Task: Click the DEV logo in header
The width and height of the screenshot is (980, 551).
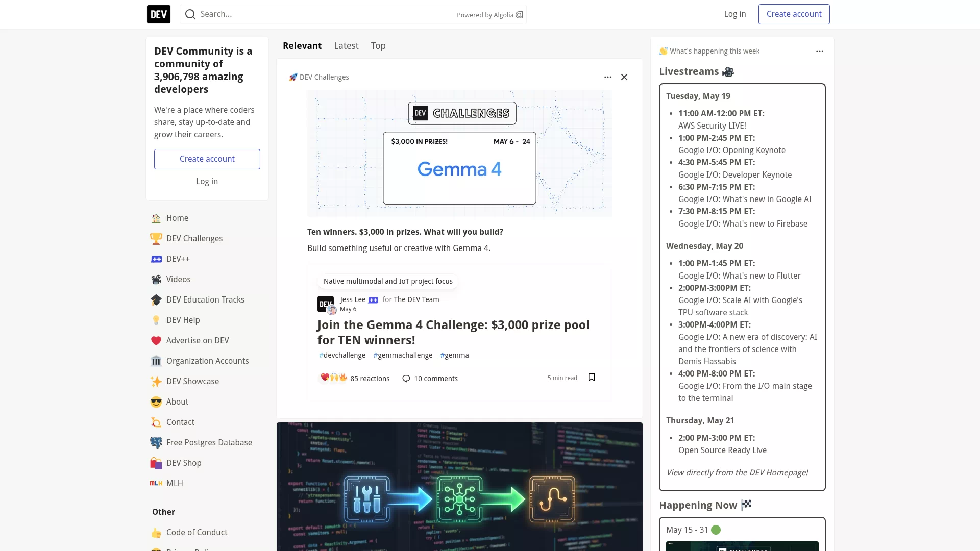Action: (x=159, y=14)
